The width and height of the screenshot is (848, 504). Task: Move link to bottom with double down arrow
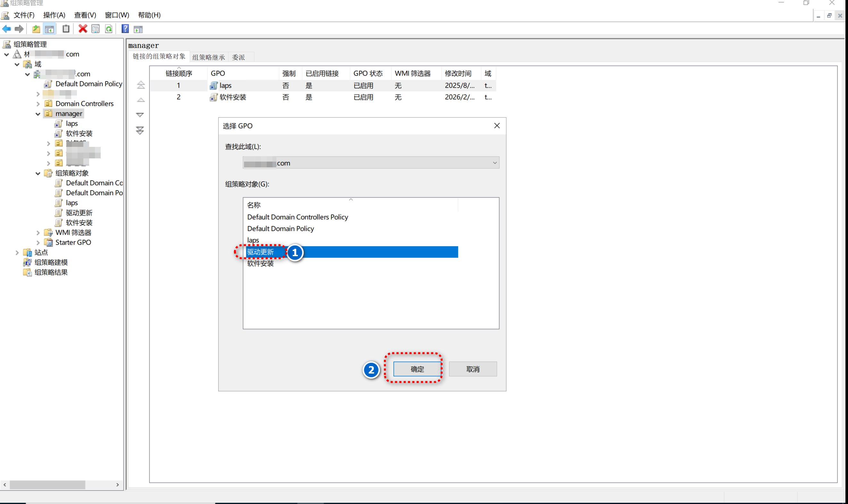[140, 130]
